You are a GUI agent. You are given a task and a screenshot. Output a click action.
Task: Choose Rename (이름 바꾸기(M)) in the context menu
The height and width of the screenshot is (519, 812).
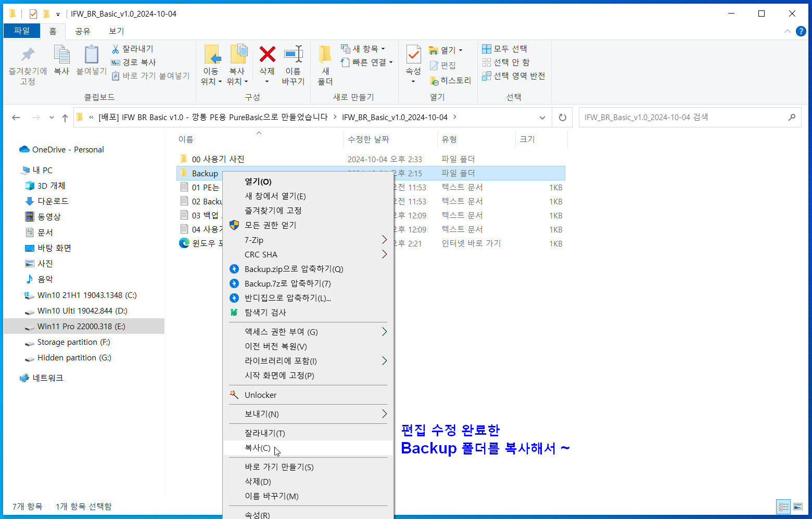pos(308,496)
